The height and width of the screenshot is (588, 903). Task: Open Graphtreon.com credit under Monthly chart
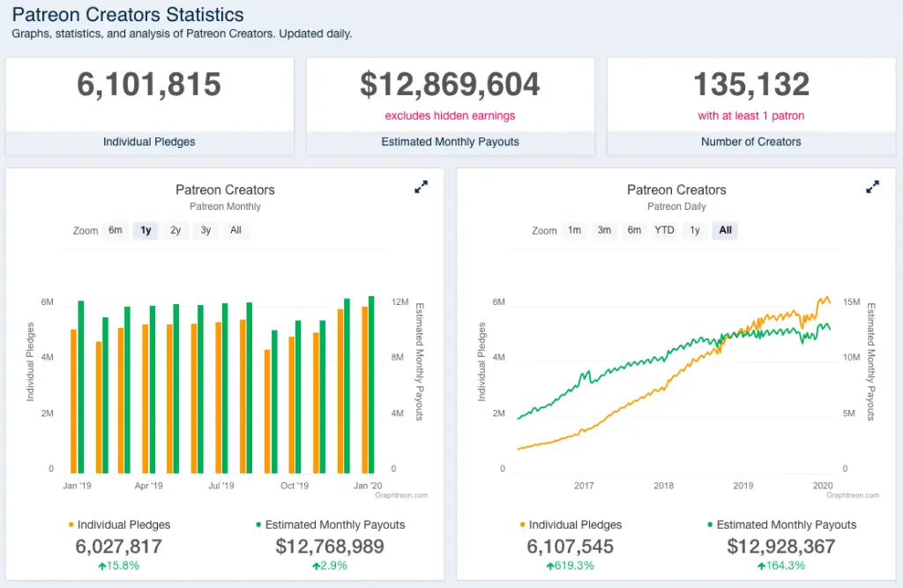401,495
